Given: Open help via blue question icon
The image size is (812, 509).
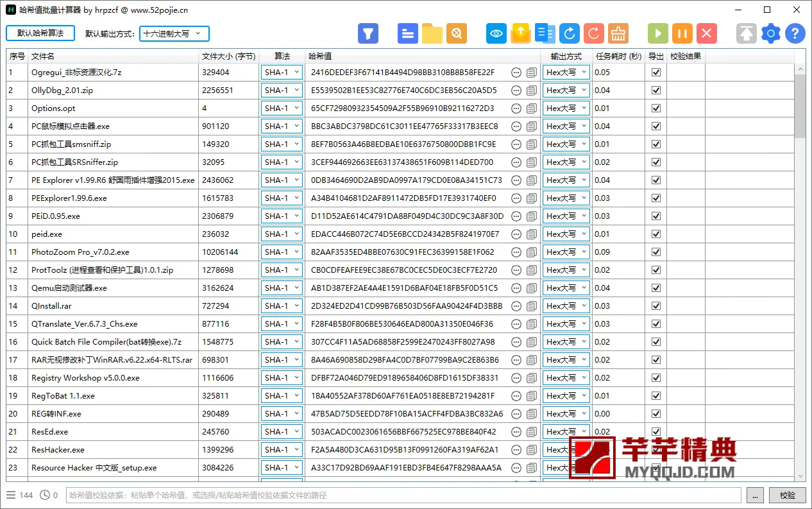Looking at the screenshot, I should click(x=795, y=33).
